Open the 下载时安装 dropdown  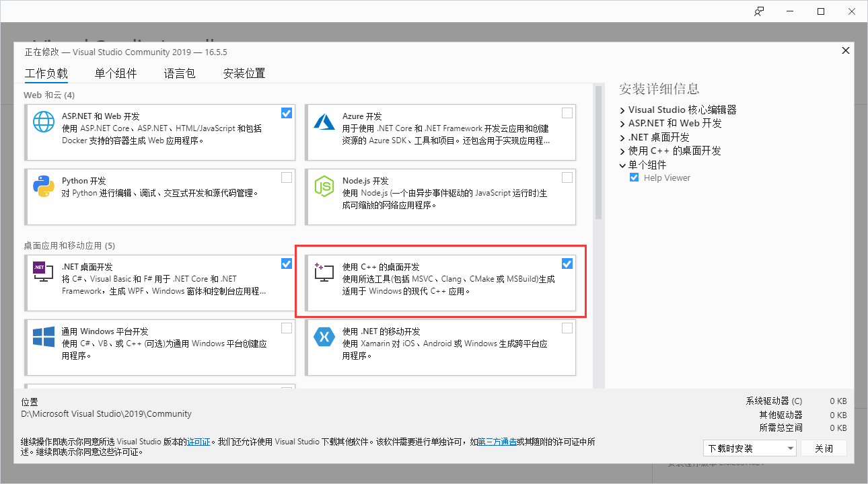click(x=750, y=448)
